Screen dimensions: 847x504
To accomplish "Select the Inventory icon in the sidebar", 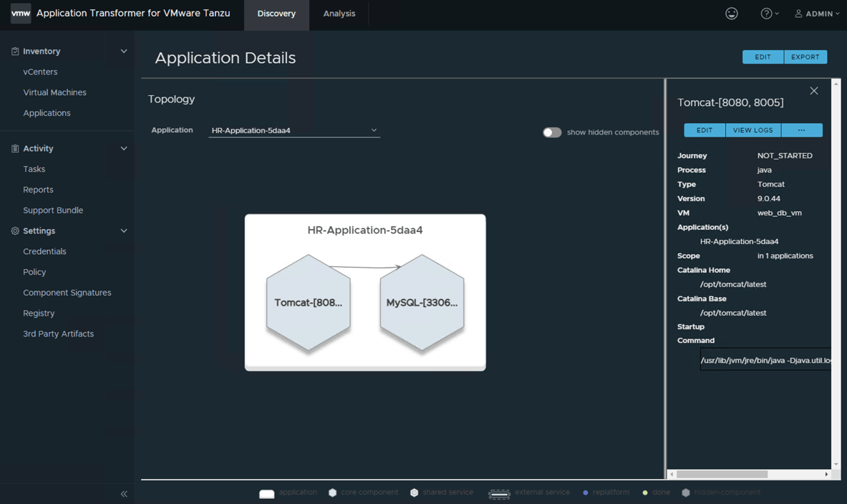I will coord(14,51).
